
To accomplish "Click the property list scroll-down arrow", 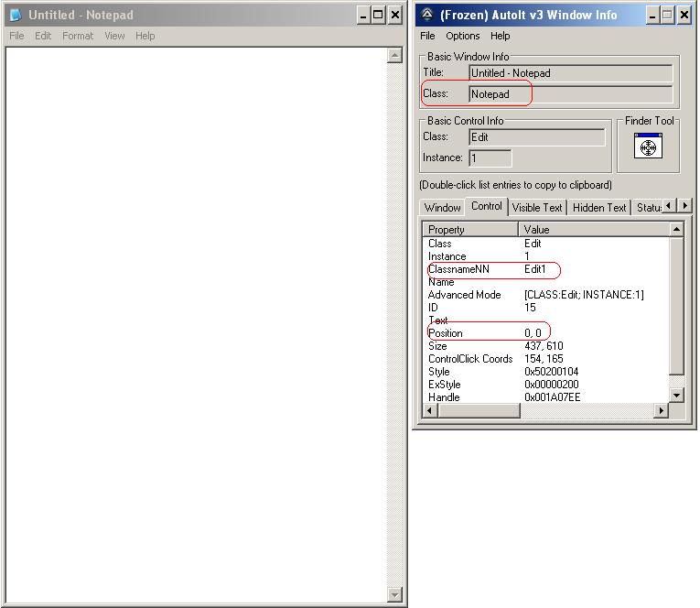I will [x=677, y=395].
